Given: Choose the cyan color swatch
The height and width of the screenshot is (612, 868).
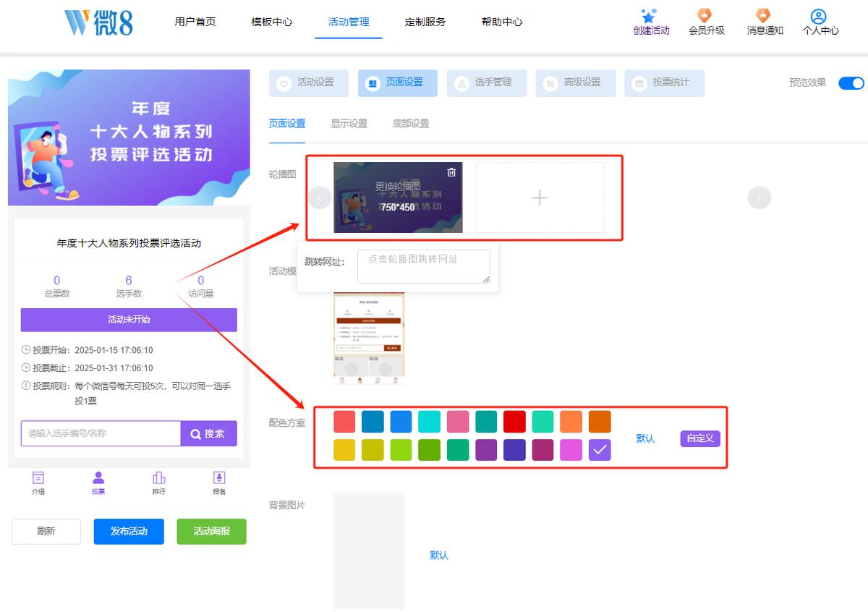Looking at the screenshot, I should (429, 422).
